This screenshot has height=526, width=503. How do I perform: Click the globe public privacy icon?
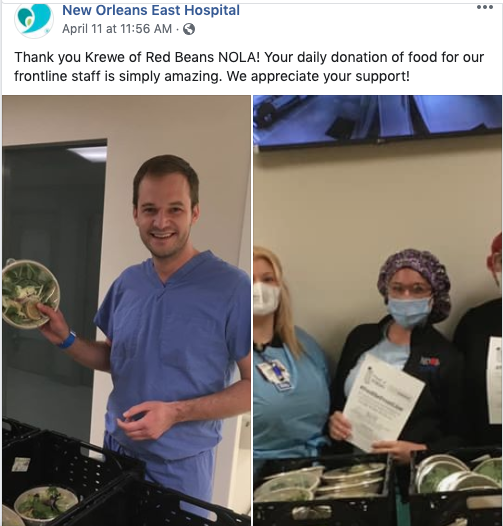click(189, 29)
